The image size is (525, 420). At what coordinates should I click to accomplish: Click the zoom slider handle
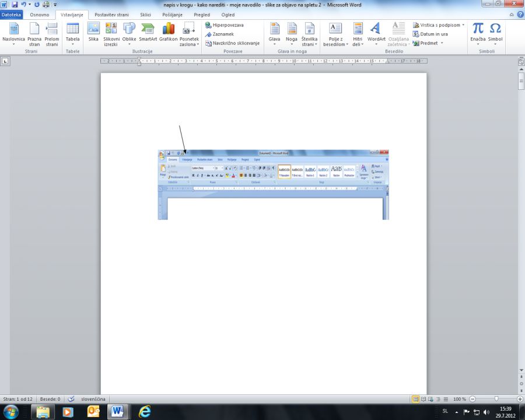pos(496,399)
